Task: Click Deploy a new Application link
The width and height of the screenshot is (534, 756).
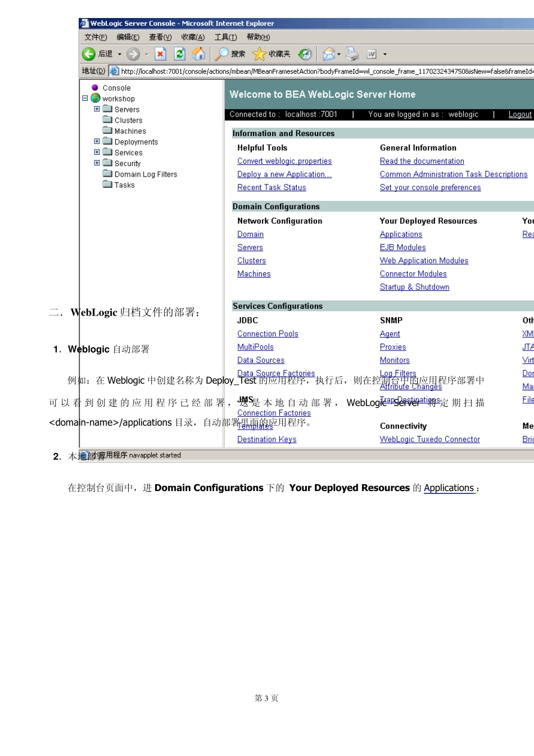Action: click(x=284, y=174)
